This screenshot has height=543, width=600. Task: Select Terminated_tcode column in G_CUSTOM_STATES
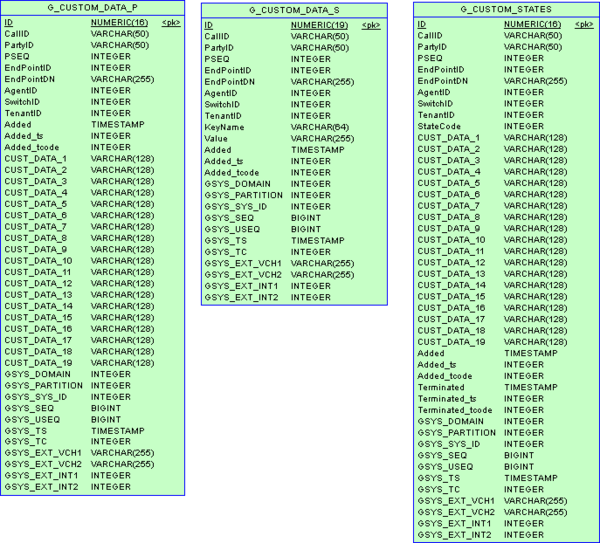point(455,410)
